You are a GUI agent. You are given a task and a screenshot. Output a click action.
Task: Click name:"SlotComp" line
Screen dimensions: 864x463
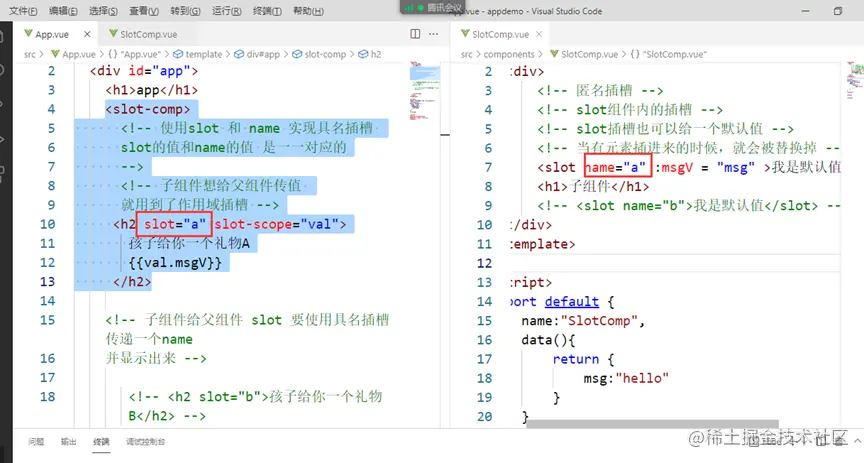point(583,321)
